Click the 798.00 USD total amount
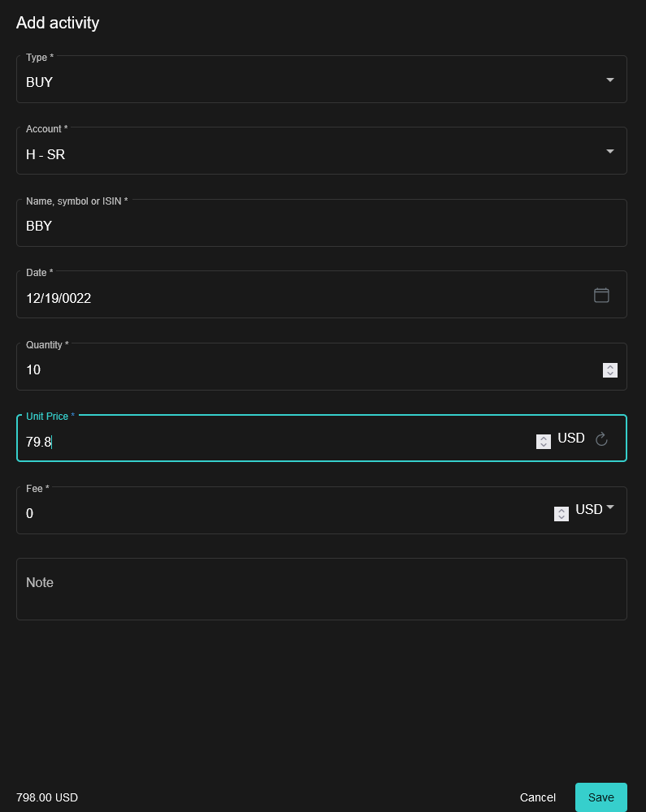The width and height of the screenshot is (646, 812). (46, 797)
